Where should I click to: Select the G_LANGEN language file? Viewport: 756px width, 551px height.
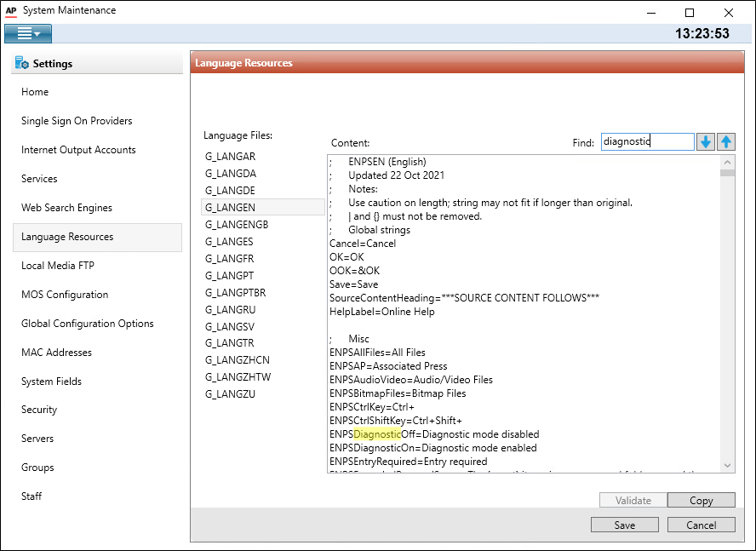pyautogui.click(x=263, y=208)
